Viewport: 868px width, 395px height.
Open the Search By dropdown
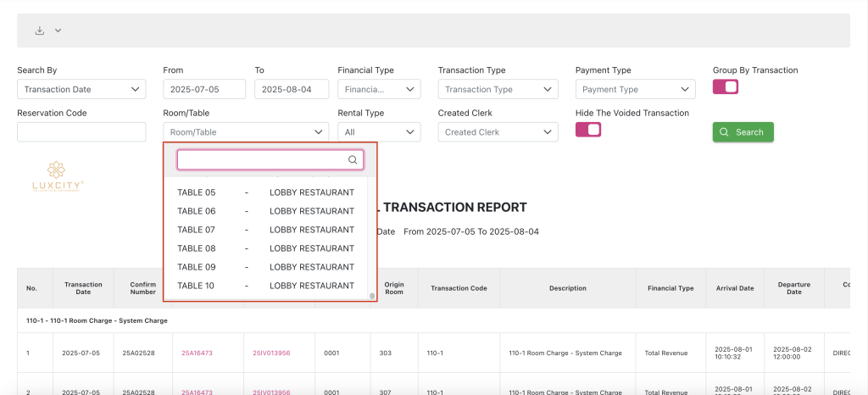(x=81, y=89)
